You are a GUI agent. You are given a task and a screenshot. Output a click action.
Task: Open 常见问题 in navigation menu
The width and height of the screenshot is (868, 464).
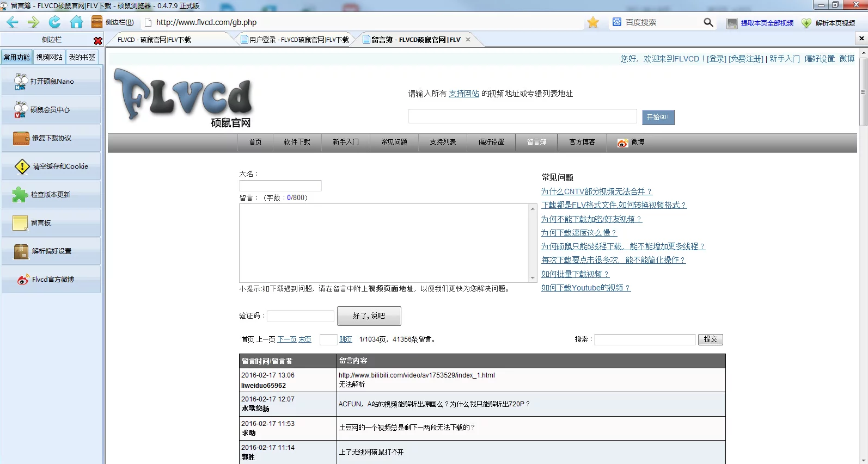coord(394,142)
